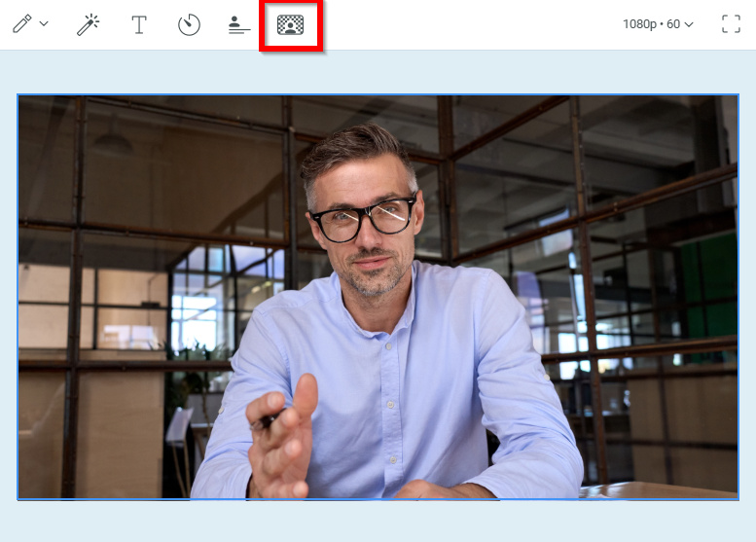Click the bottom-left corner of video frame
This screenshot has width=756, height=542.
pyautogui.click(x=18, y=499)
